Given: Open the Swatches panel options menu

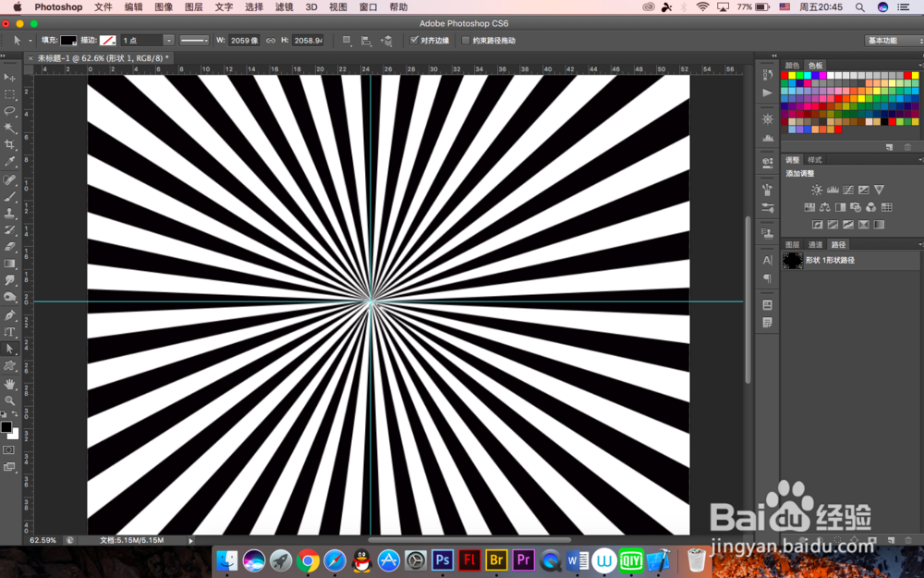Looking at the screenshot, I should tap(920, 65).
